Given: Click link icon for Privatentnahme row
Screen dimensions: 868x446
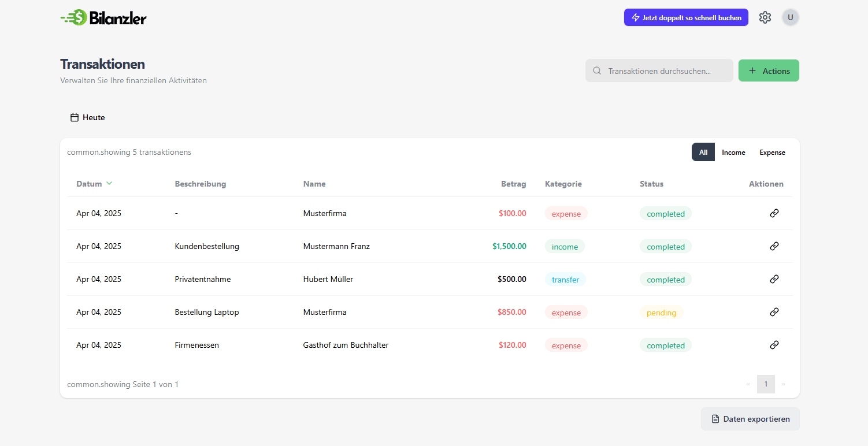Looking at the screenshot, I should point(774,279).
